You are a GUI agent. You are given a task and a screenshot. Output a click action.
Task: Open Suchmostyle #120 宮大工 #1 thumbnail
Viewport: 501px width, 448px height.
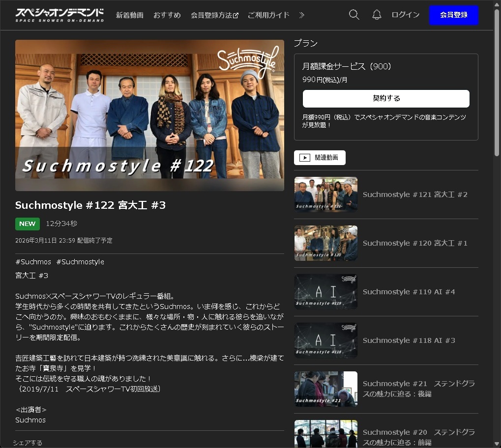[x=325, y=243]
